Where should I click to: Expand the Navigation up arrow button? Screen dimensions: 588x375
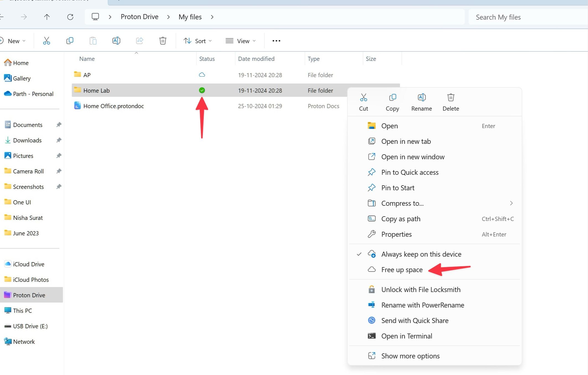[x=47, y=17]
